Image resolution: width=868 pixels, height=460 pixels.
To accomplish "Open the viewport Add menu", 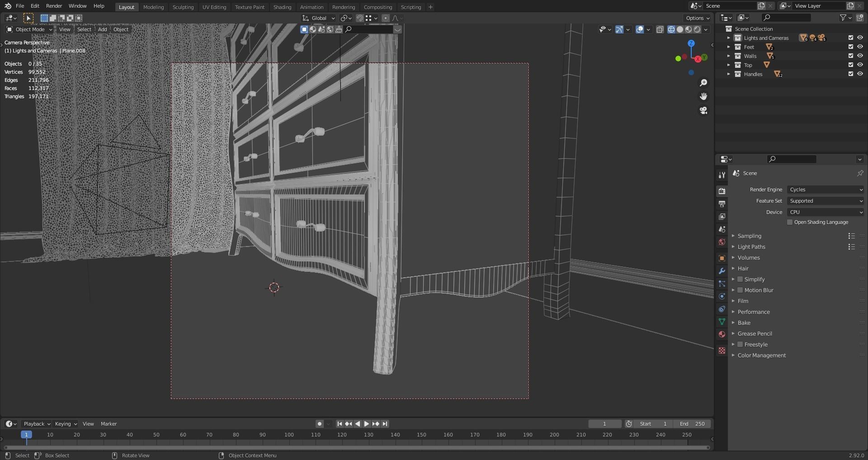I will tap(103, 29).
